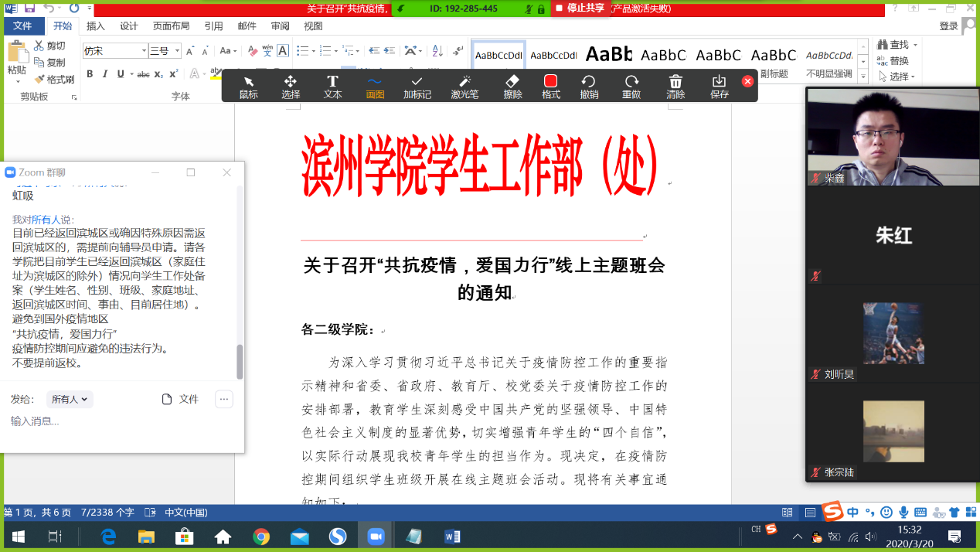Expand the 所有人 recipient dropdown in chat
Image resolution: width=980 pixels, height=552 pixels.
point(70,399)
